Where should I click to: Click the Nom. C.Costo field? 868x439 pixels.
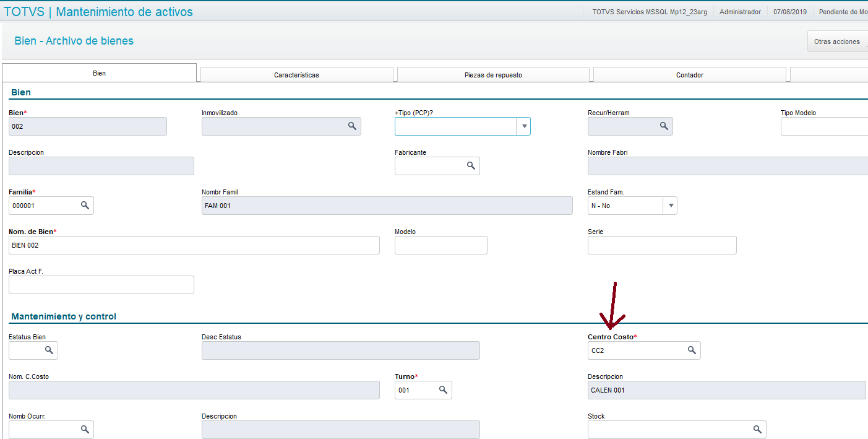pyautogui.click(x=194, y=390)
